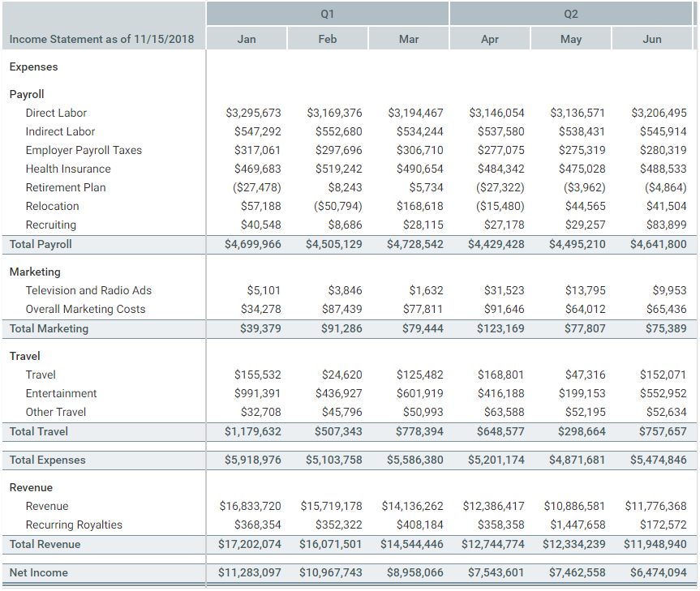Select May Recurring Royalties value $1,447,658
The image size is (700, 591).
[x=574, y=525]
